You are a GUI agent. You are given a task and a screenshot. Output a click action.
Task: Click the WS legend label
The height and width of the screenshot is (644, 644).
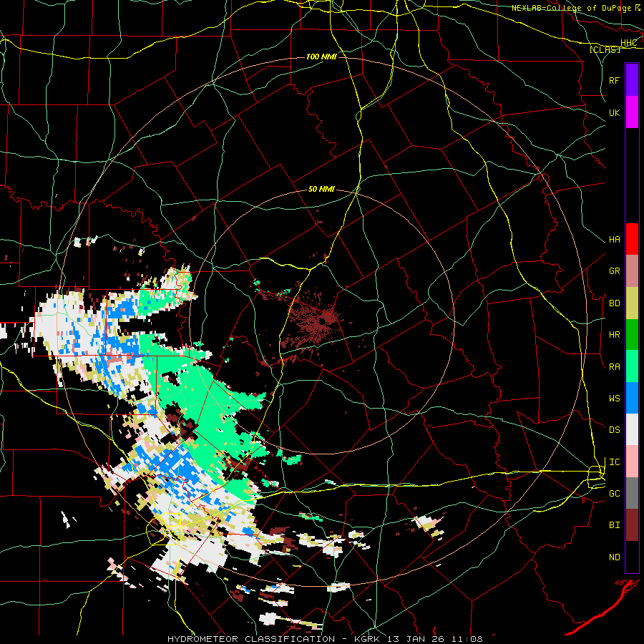615,399
